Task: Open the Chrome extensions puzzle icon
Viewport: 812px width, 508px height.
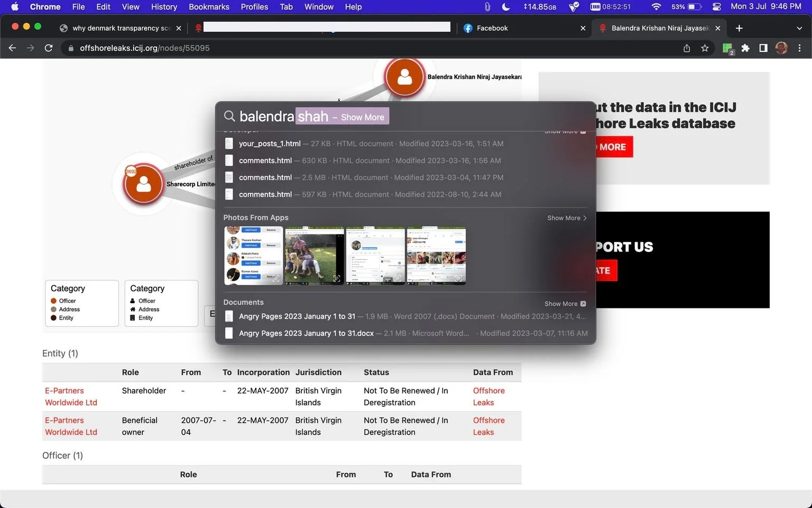Action: point(745,48)
